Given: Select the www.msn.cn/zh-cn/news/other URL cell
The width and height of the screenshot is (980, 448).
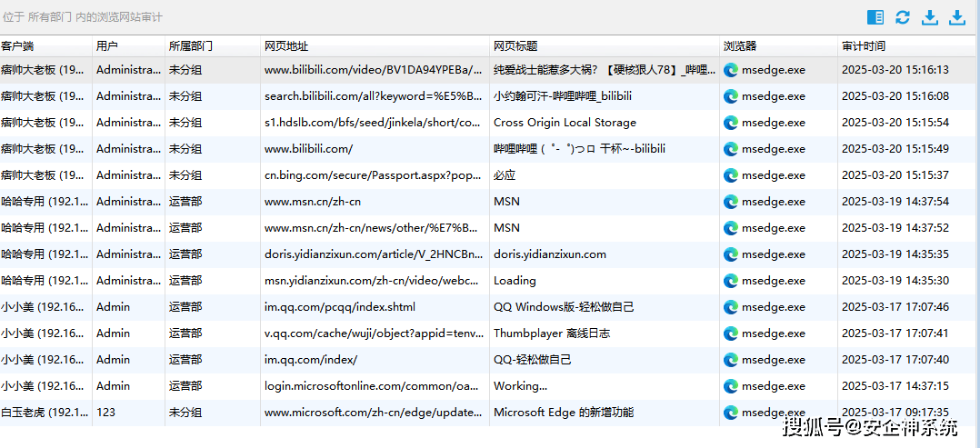Looking at the screenshot, I should coord(375,228).
